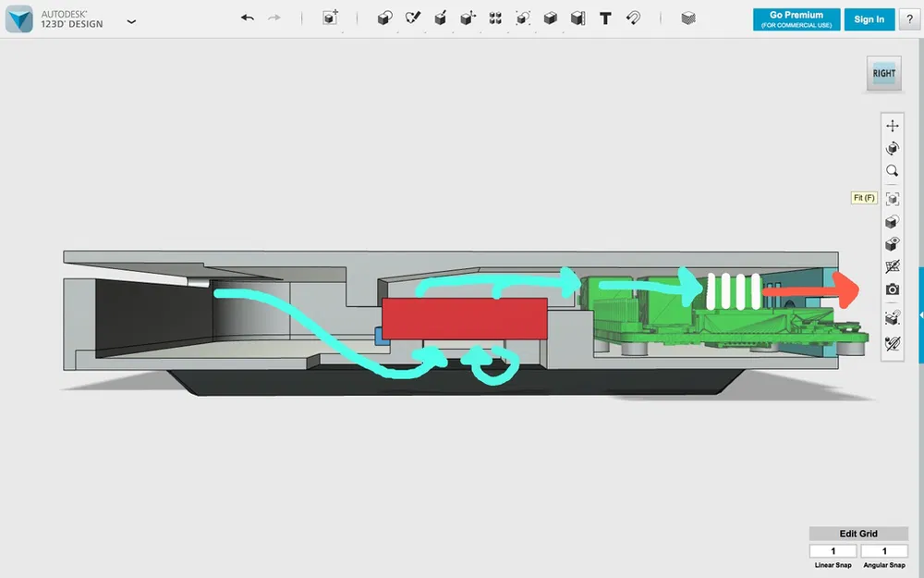Redo the last undone action
The image size is (924, 578).
coord(274,18)
